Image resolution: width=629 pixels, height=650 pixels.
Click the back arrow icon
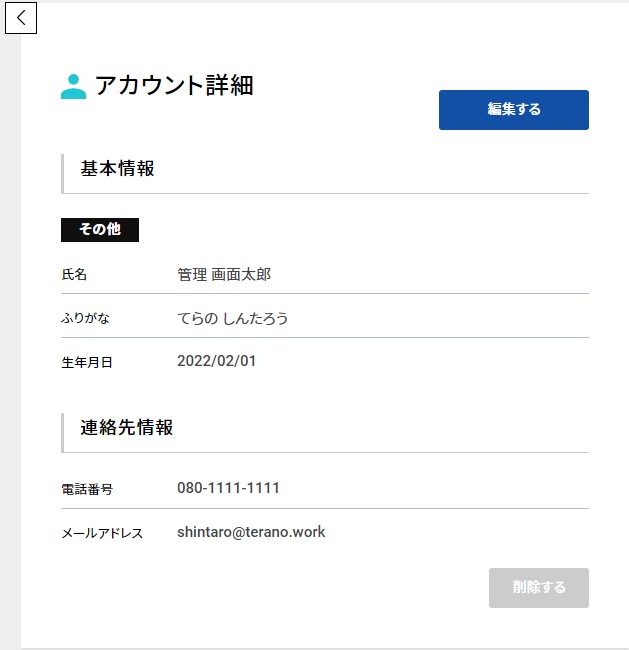(21, 18)
